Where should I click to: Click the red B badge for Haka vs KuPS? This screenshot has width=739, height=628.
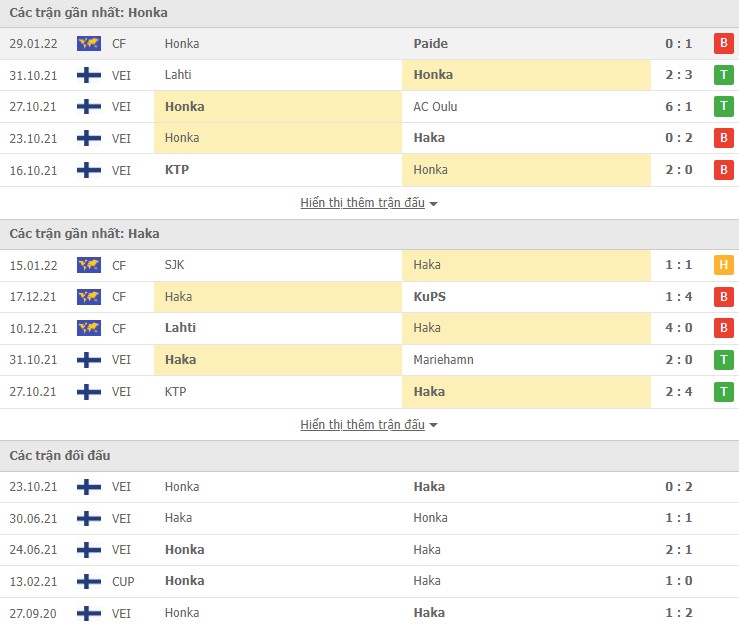point(723,298)
